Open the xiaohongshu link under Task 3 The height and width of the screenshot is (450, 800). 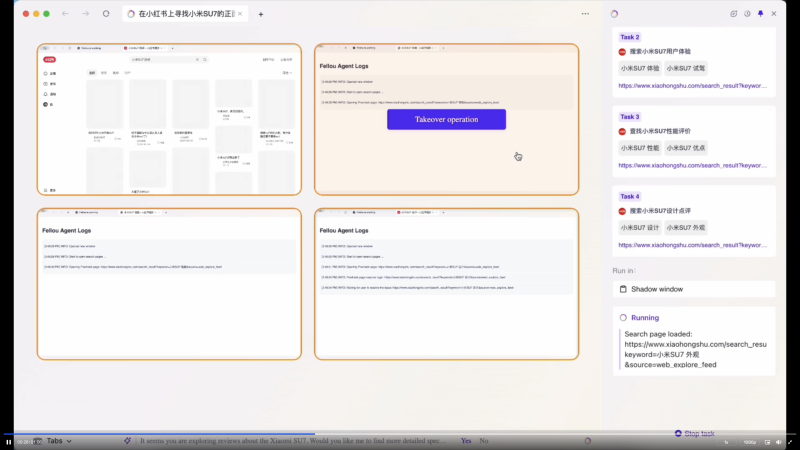pos(692,165)
